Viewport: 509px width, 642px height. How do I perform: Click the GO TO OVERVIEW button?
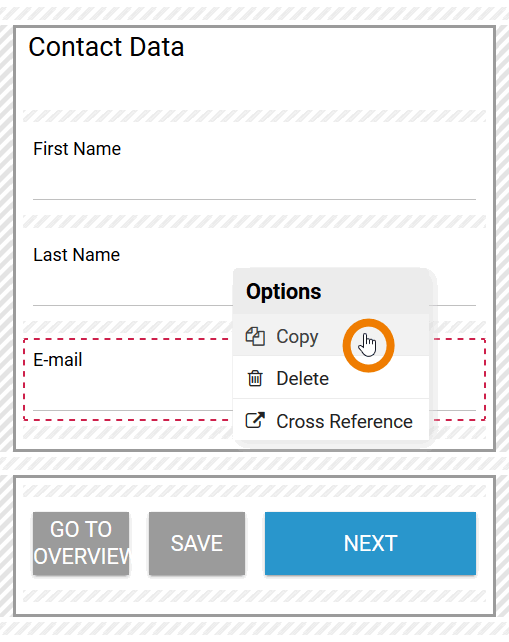(81, 543)
